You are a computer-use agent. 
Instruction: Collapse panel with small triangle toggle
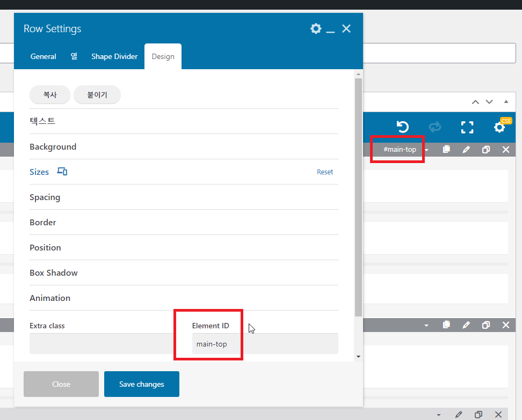pos(506,101)
